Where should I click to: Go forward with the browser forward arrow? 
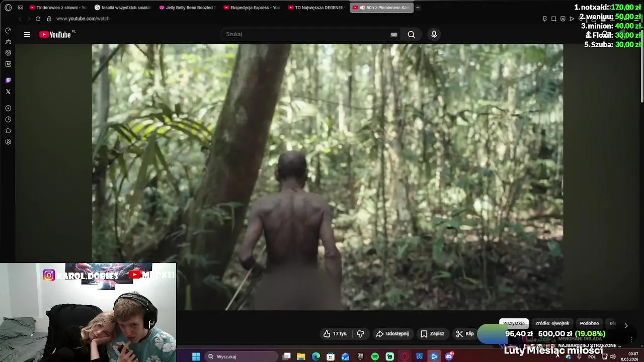point(29,19)
